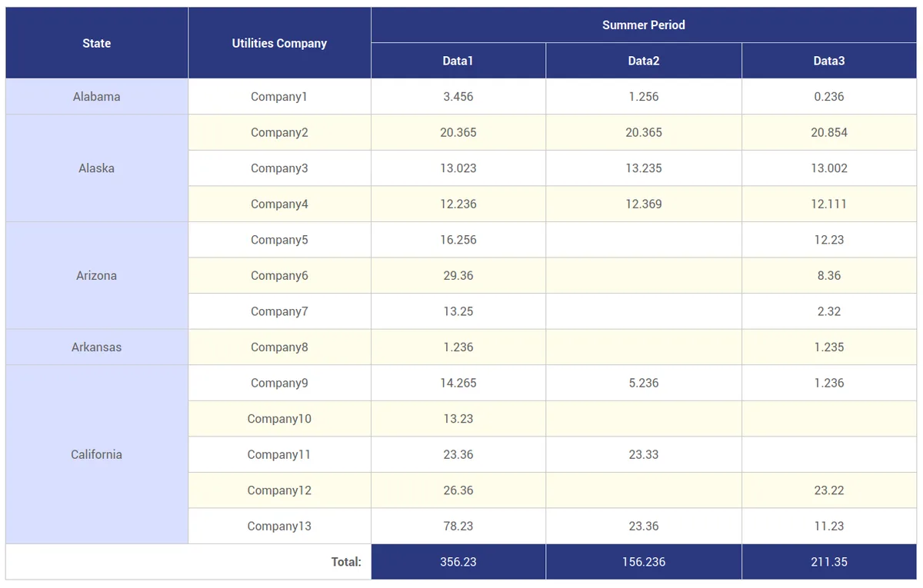Click the Data3 column header
The height and width of the screenshot is (588, 923).
point(829,61)
